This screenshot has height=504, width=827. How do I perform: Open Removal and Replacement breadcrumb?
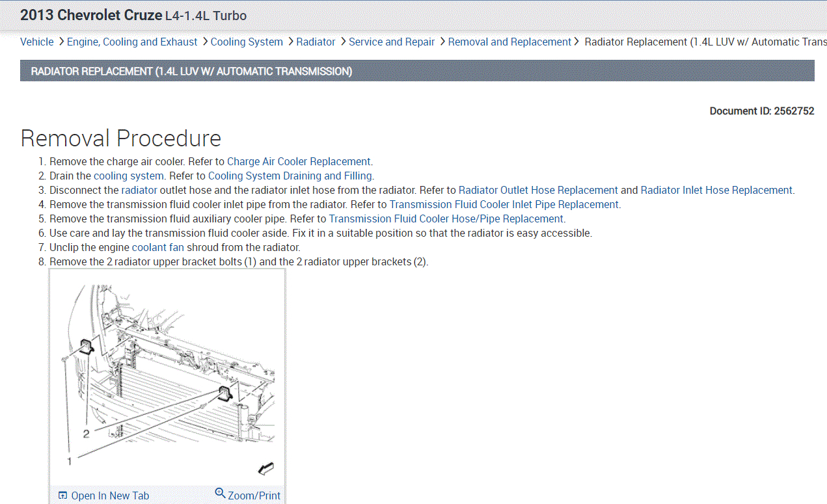point(509,42)
